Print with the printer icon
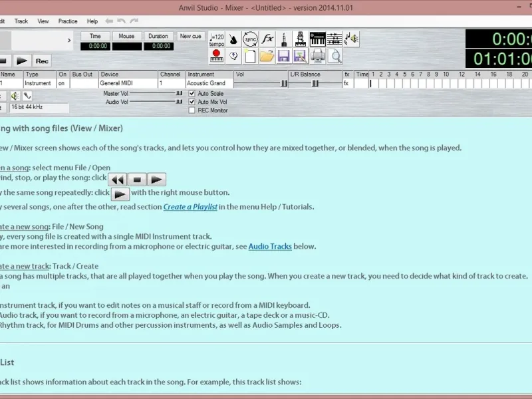Screen dimensions: 532x399 318,57
